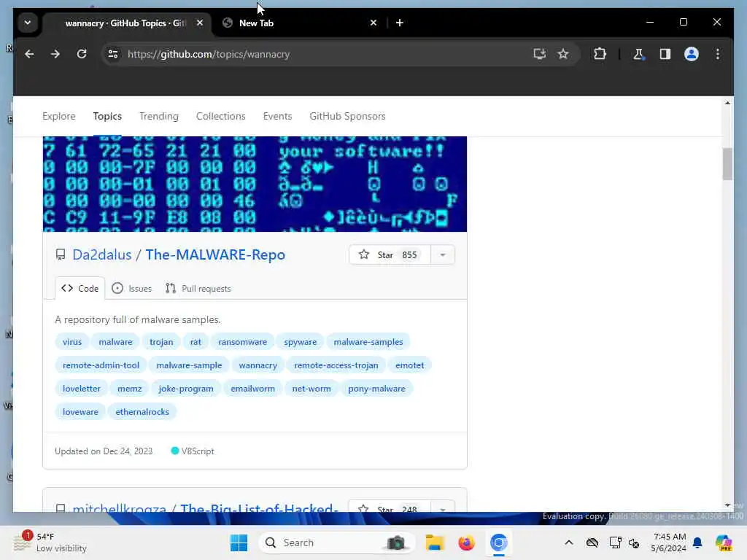Image resolution: width=747 pixels, height=560 pixels.
Task: Toggle the browser side panel icon
Action: (665, 54)
